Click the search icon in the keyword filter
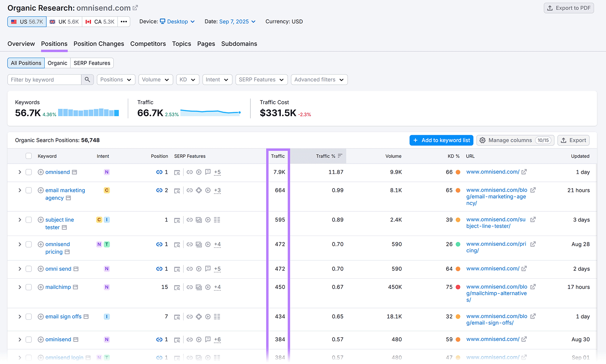Viewport: 606px width, 364px height. tap(87, 80)
